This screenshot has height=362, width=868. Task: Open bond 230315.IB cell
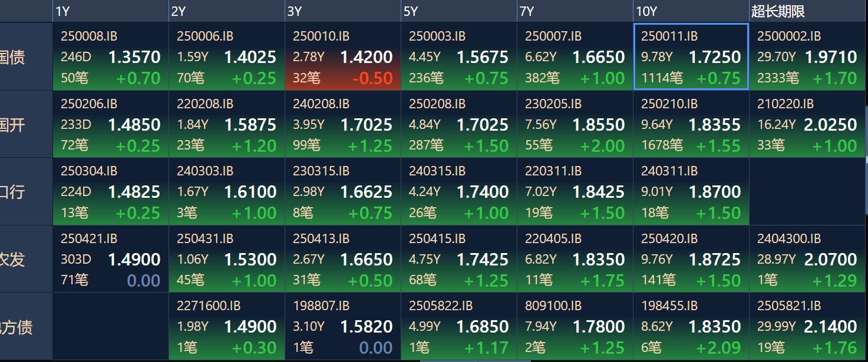coord(343,191)
